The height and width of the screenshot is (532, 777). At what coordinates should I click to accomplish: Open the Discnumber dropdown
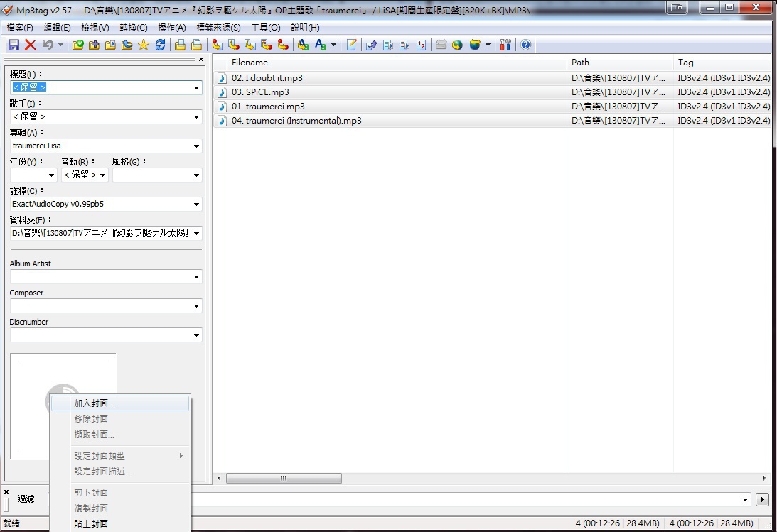pos(197,335)
